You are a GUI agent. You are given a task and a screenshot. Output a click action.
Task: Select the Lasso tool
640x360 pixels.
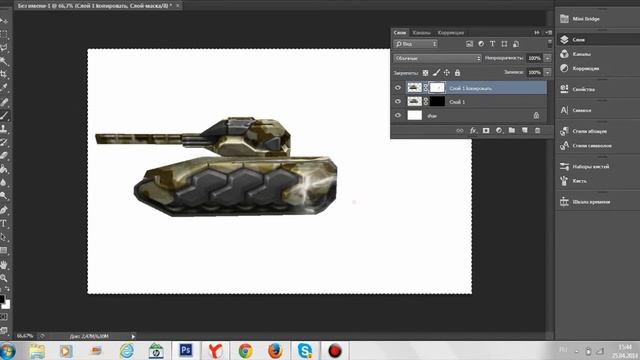click(x=4, y=48)
